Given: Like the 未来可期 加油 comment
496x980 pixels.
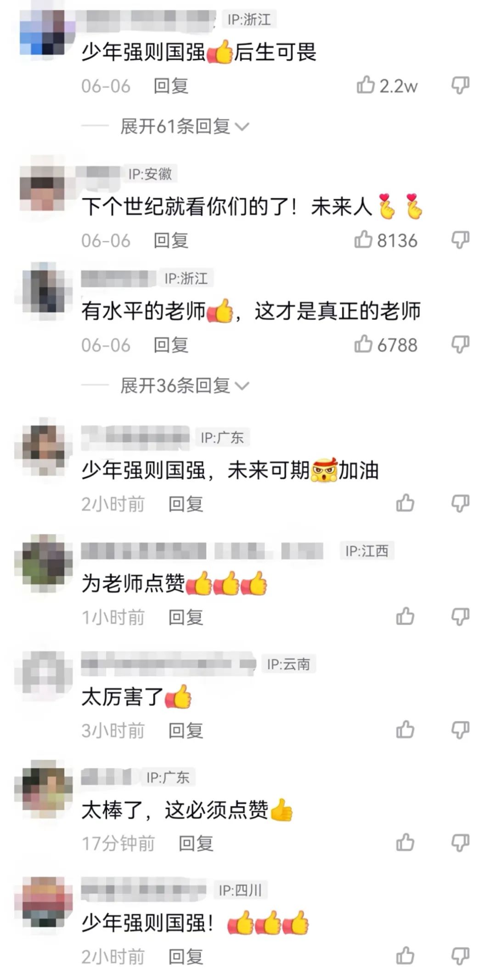Looking at the screenshot, I should (x=405, y=503).
